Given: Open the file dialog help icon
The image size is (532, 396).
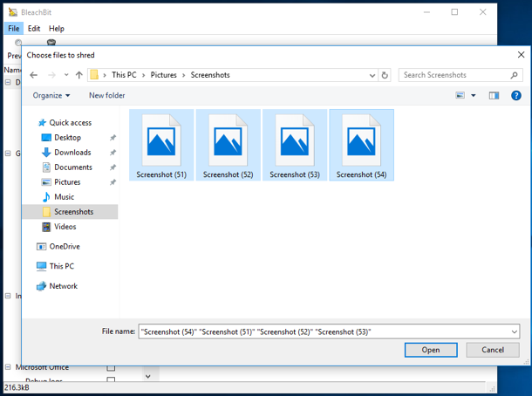Looking at the screenshot, I should 515,95.
